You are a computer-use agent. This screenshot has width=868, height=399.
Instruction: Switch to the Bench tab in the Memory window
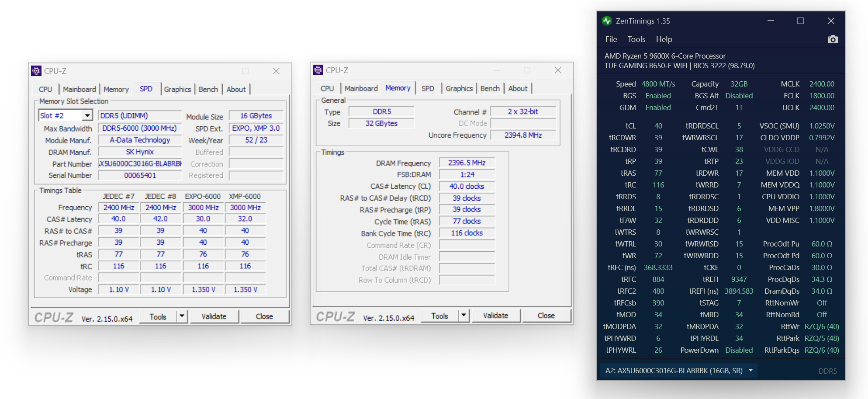(x=490, y=88)
